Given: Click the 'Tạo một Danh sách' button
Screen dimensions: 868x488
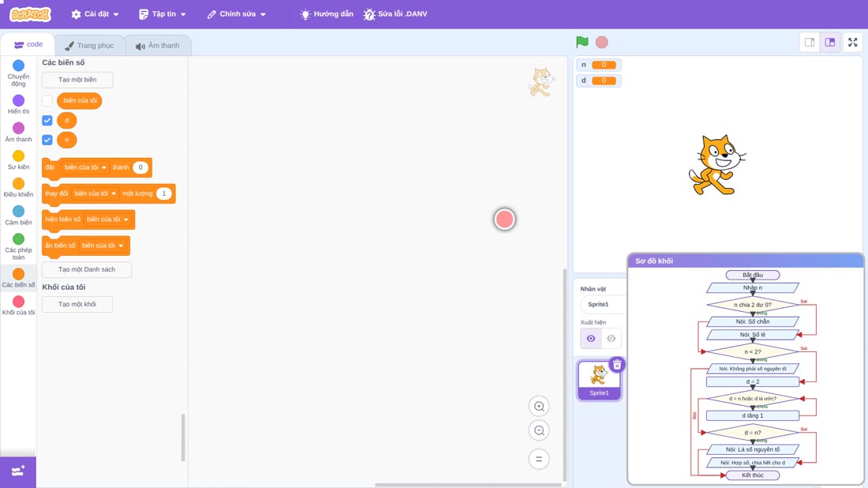Looking at the screenshot, I should click(x=87, y=269).
